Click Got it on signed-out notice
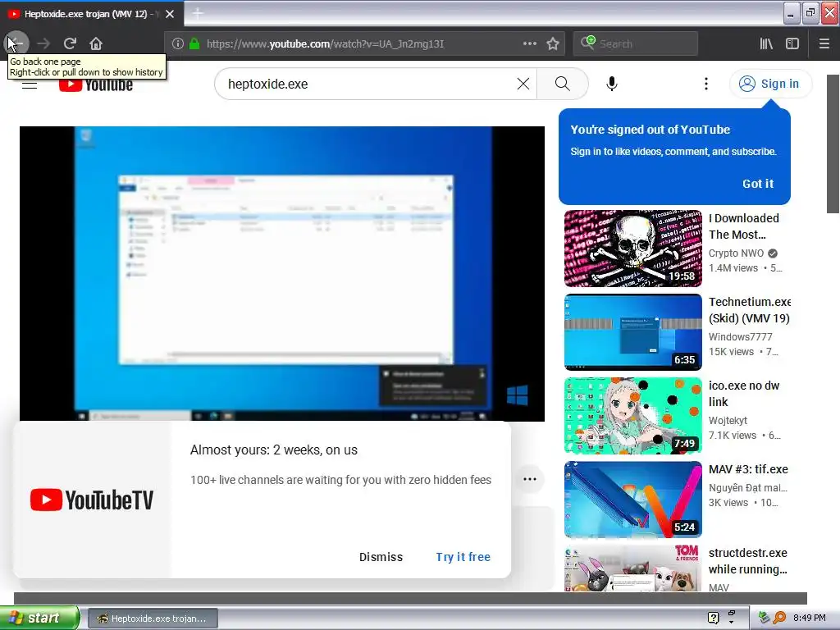840x630 pixels. click(x=757, y=184)
